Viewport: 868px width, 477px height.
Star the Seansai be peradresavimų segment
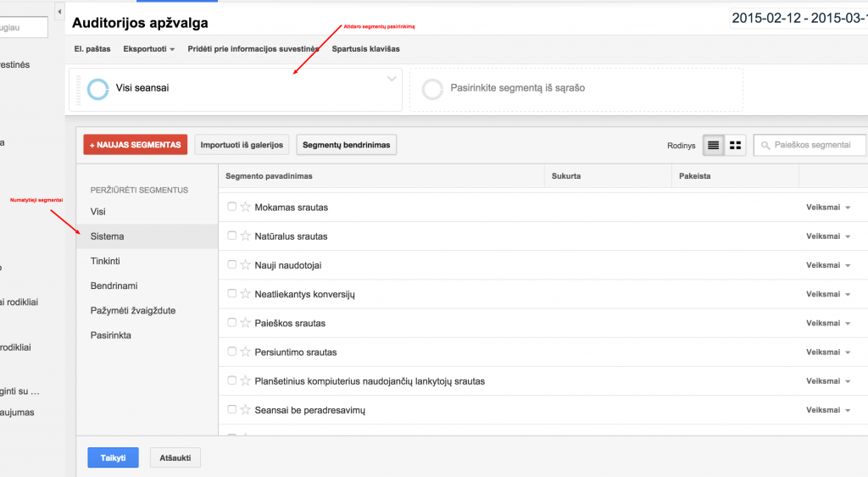point(245,409)
